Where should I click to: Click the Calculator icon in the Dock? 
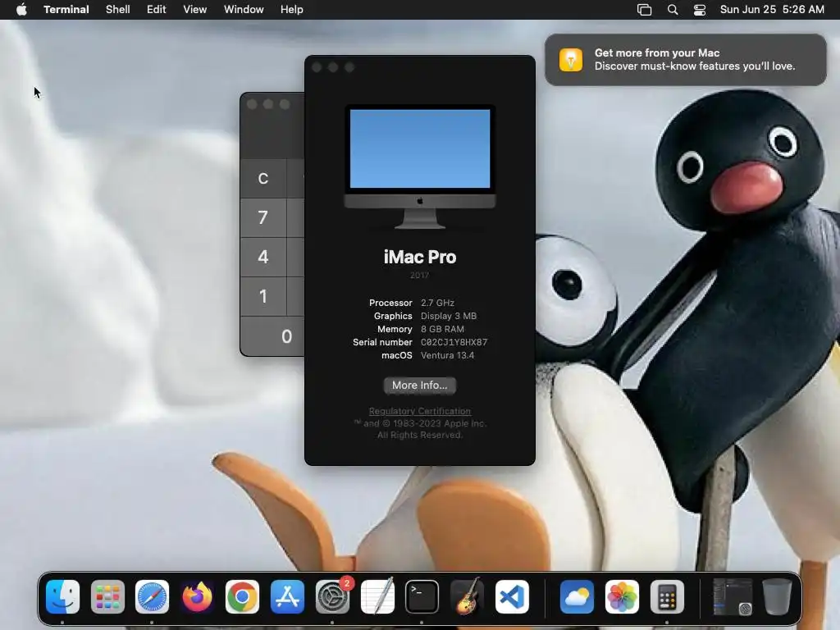[x=667, y=596]
